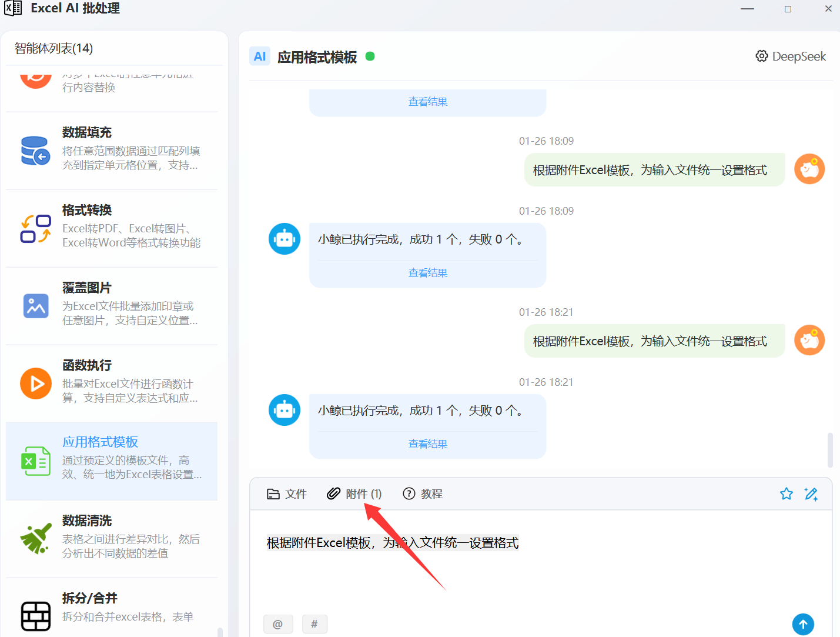
Task: Click the 18:21 success message text
Action: 421,411
